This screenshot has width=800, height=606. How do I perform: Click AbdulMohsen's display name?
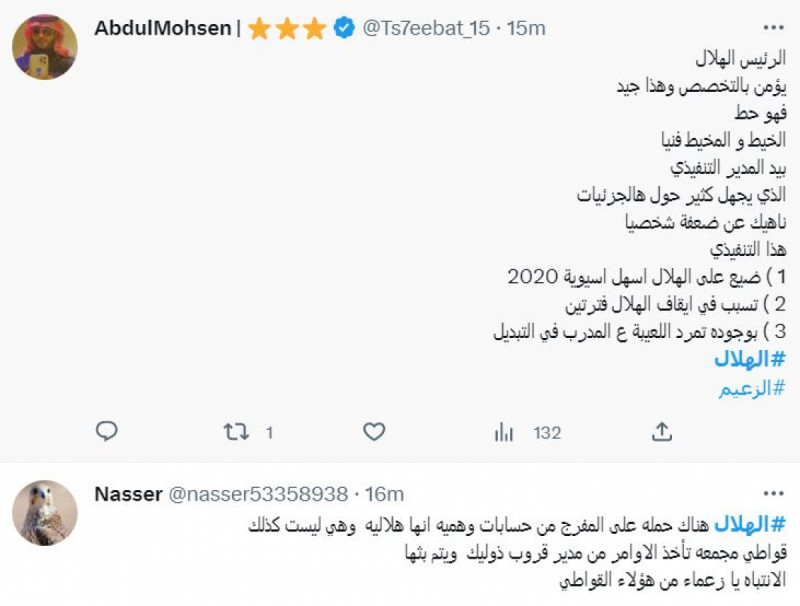(x=164, y=25)
